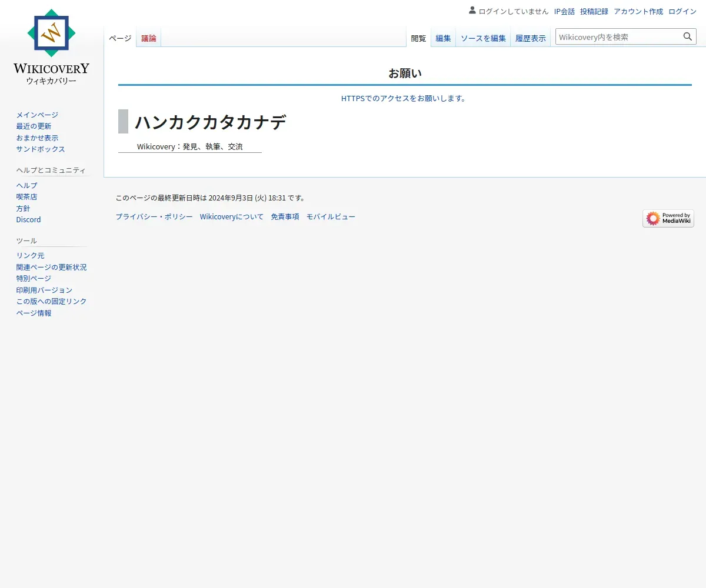This screenshot has width=706, height=588.
Task: Click the ハンカクカタカナデ page title
Action: click(x=211, y=122)
